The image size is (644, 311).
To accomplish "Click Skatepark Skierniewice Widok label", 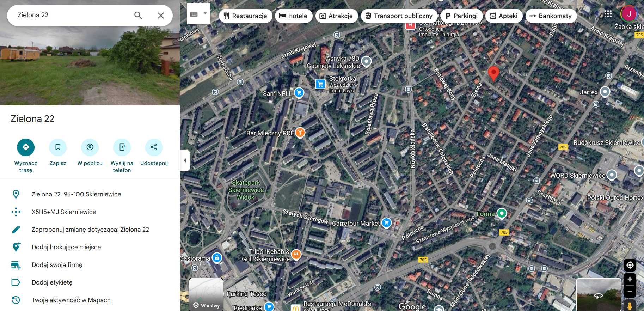I will [x=246, y=190].
